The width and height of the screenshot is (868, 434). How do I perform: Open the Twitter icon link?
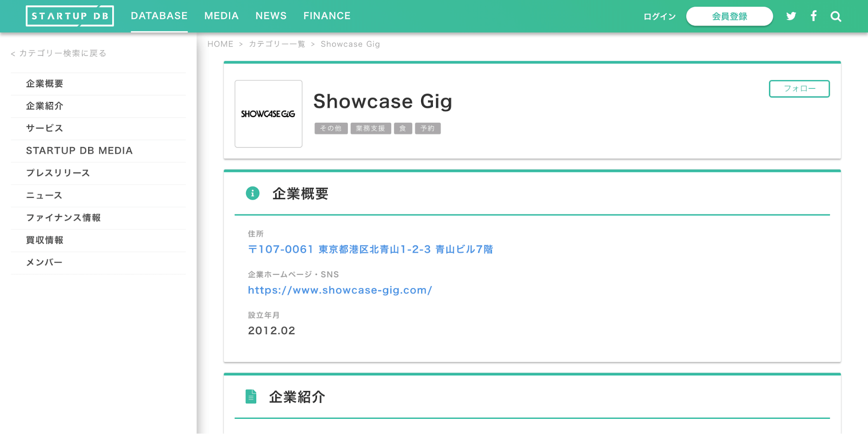click(791, 16)
